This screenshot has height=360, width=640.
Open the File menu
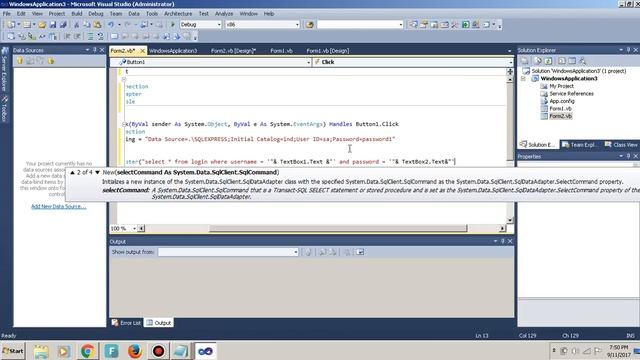pos(7,13)
